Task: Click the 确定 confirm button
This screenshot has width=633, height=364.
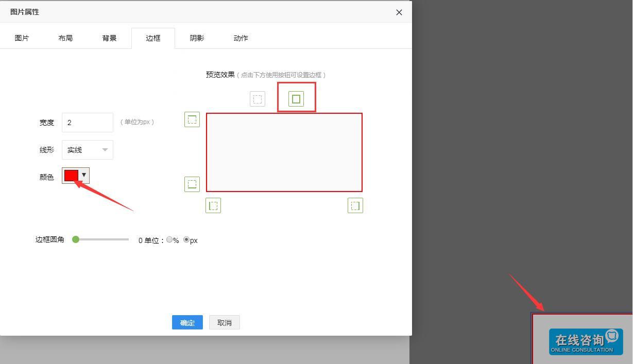Action: tap(187, 323)
